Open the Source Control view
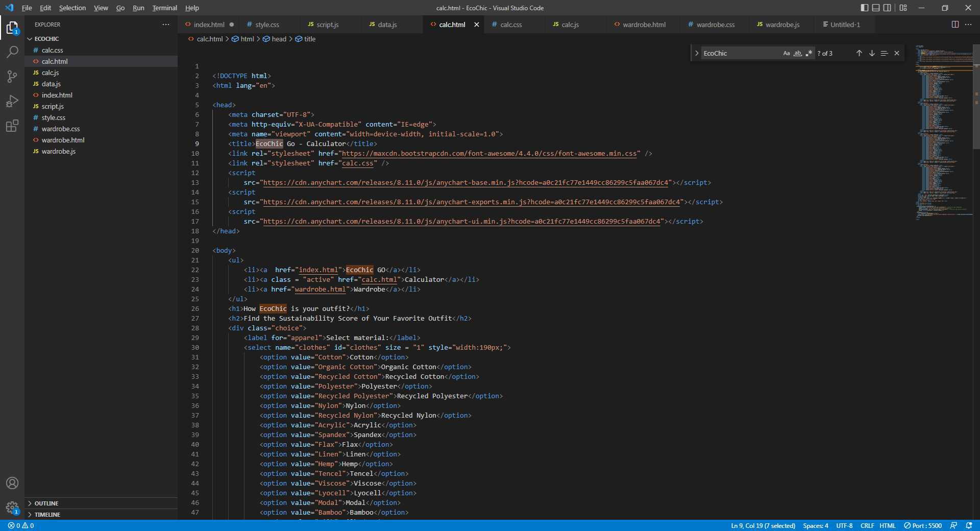980x531 pixels. [x=12, y=76]
